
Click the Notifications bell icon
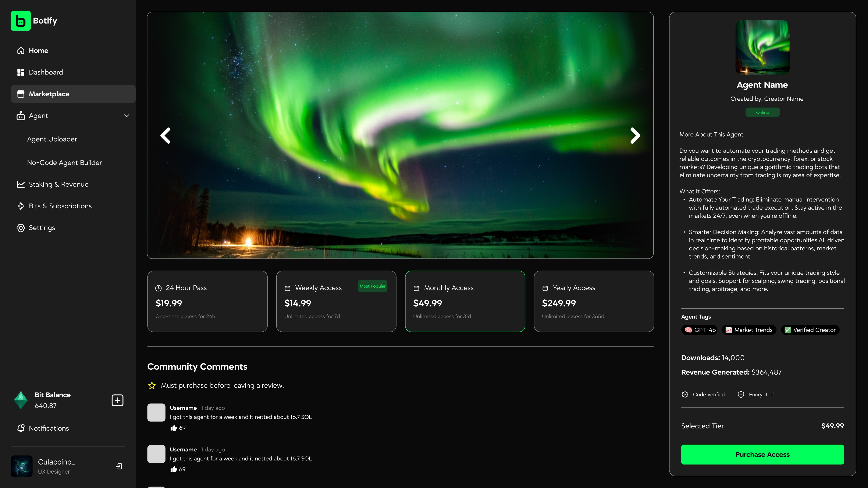pyautogui.click(x=21, y=428)
